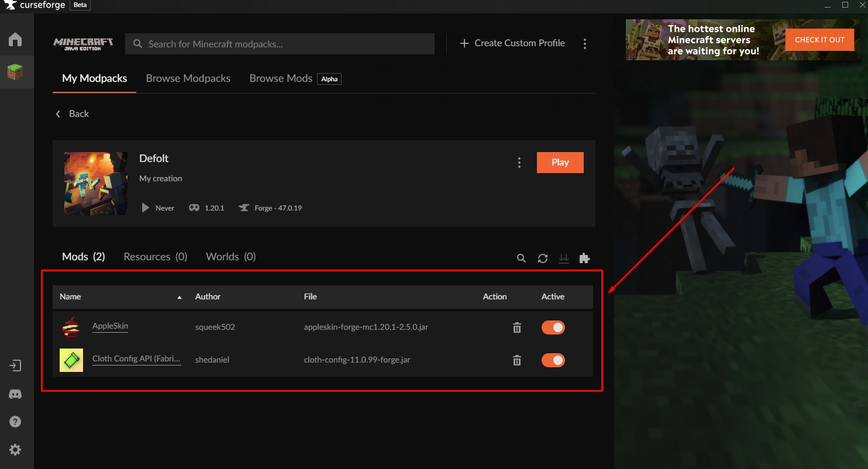
Task: Open the help question mark icon
Action: 15,422
